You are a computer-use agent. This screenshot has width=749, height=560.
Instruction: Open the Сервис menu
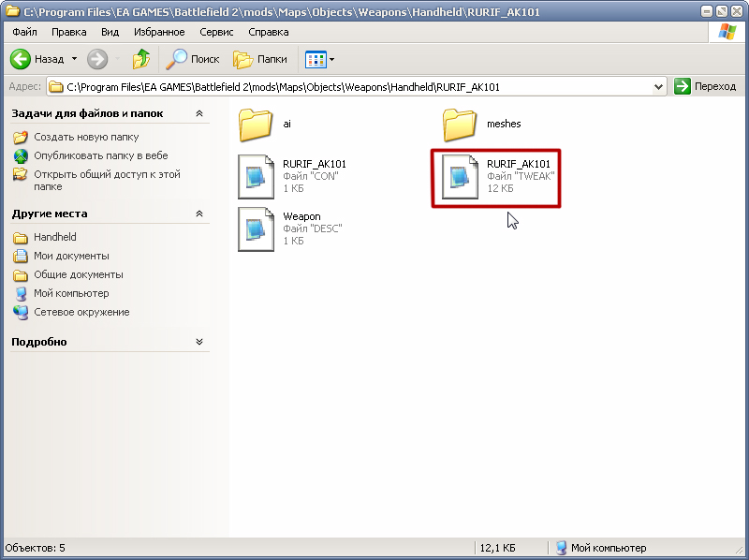[216, 32]
